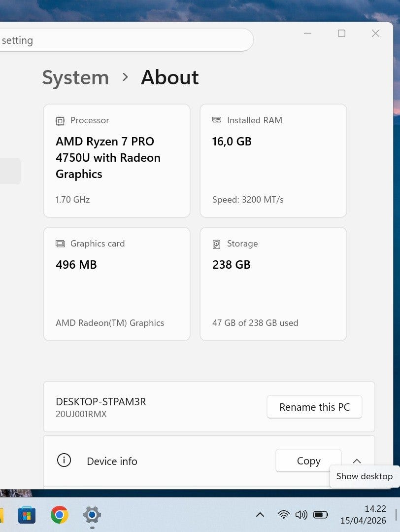Viewport: 400px width, 532px height.
Task: Click the Device info circle icon
Action: pos(64,461)
